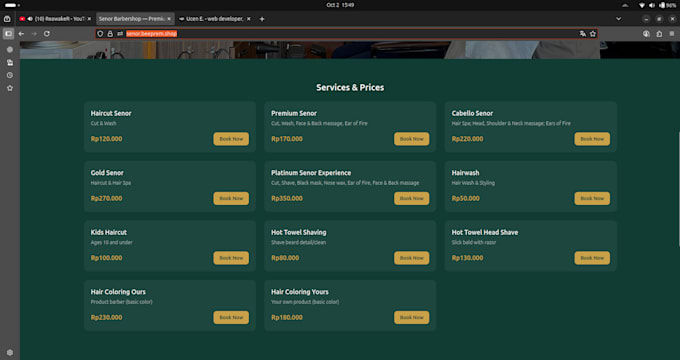Book Now for Premium Senor
The height and width of the screenshot is (360, 680).
(x=412, y=139)
